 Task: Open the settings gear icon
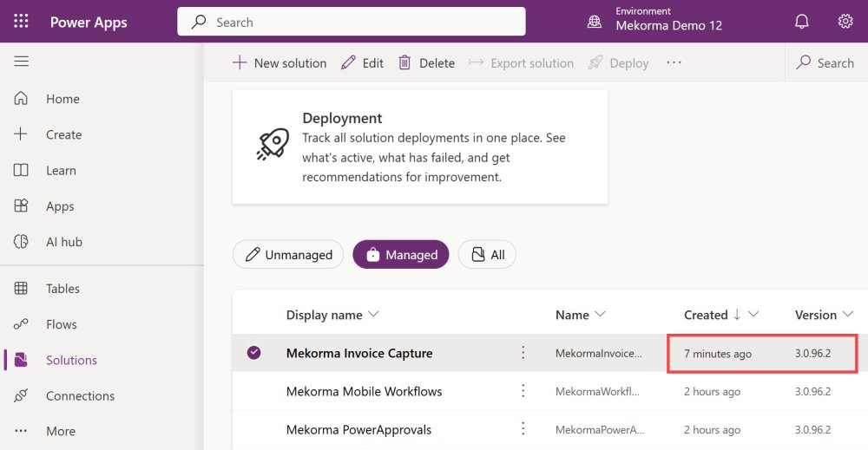point(845,22)
